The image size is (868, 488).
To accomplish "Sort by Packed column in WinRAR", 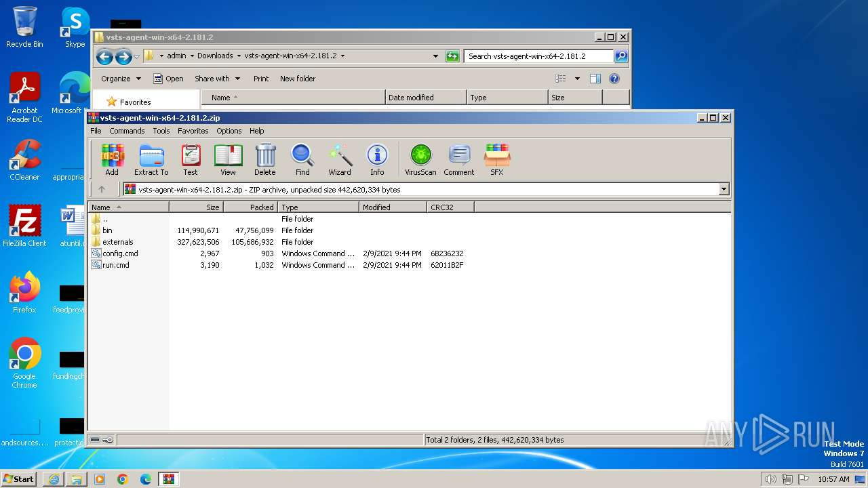I will (250, 207).
